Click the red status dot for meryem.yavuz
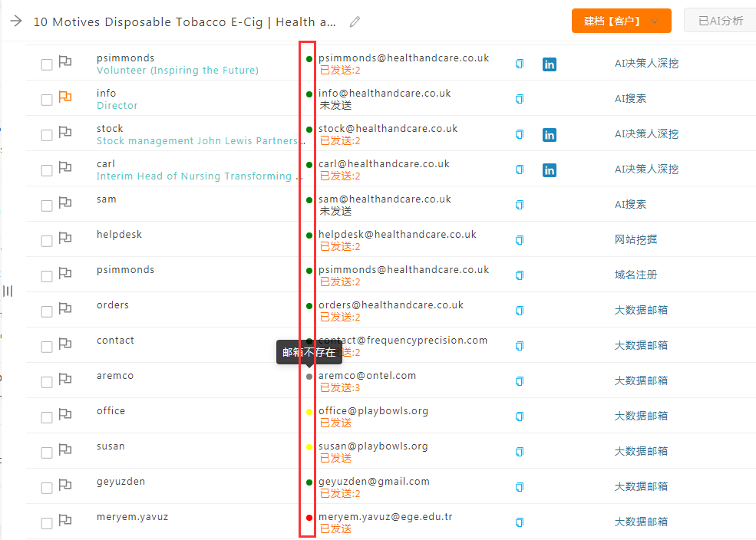The image size is (756, 540). click(309, 518)
